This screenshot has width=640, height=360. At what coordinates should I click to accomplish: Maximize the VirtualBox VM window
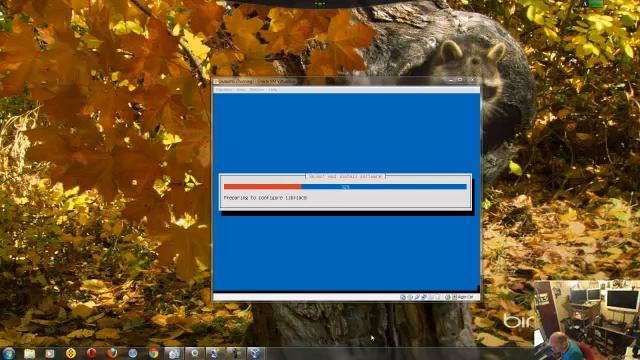(x=460, y=80)
